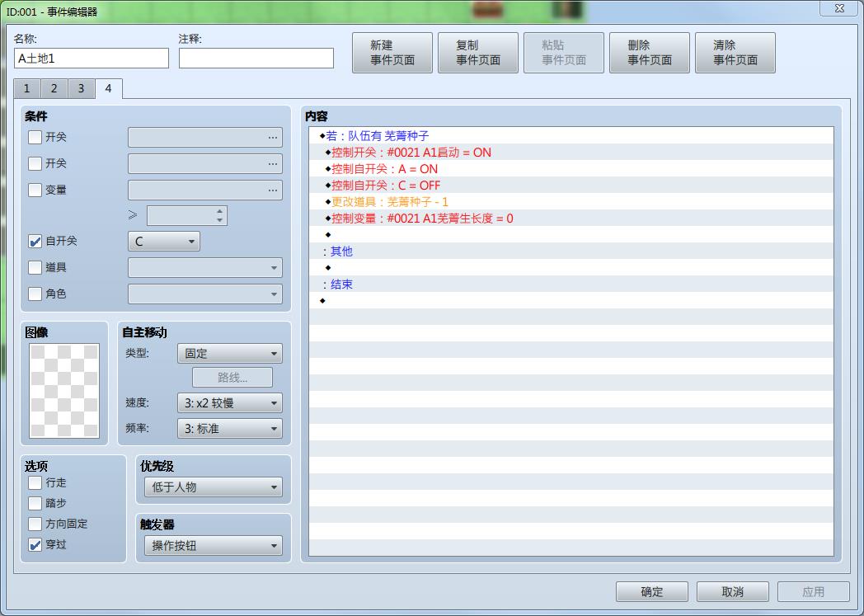The width and height of the screenshot is (864, 616).
Task: Click the 图像 checkerboard preview box
Action: [x=64, y=391]
